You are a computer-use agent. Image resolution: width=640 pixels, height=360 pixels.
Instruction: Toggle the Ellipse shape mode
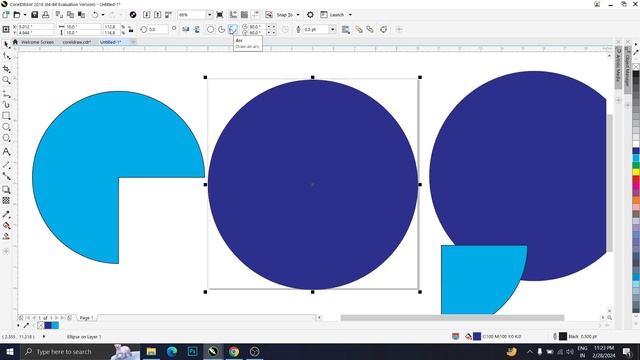click(211, 29)
